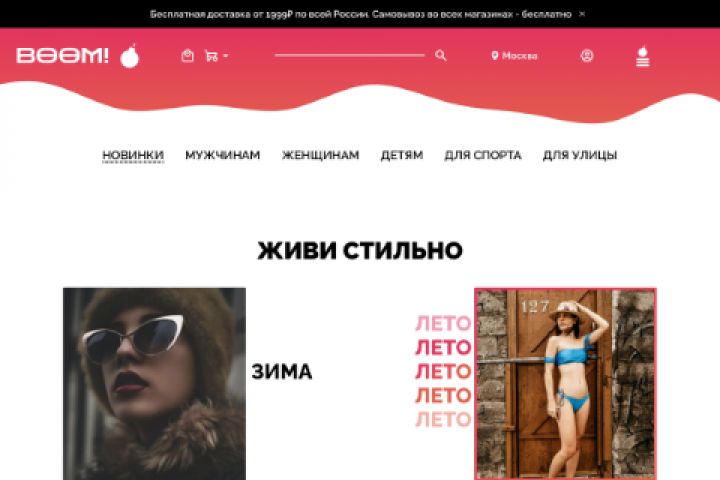Viewport: 720px width, 480px height.
Task: Open the МУЖЧИНАМ category
Action: (x=223, y=155)
